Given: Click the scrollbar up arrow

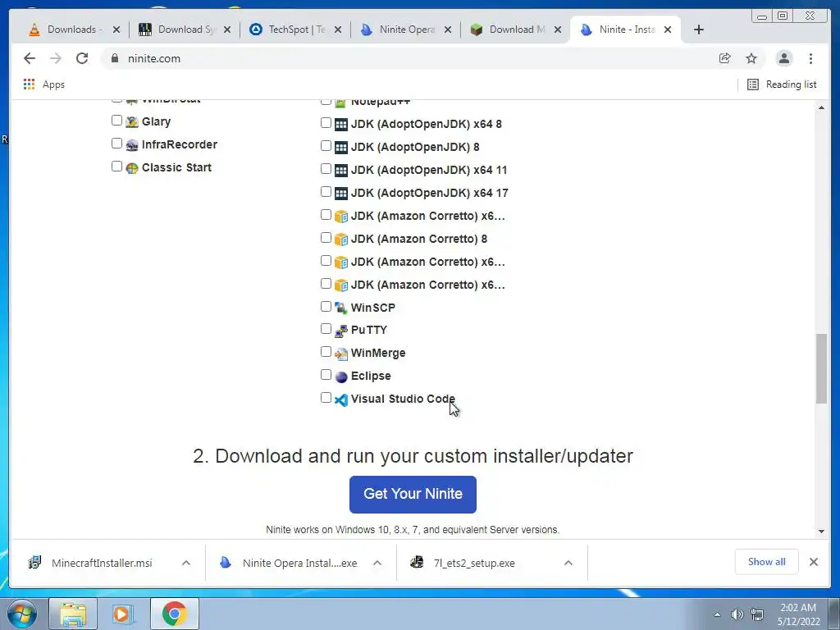Looking at the screenshot, I should [822, 108].
